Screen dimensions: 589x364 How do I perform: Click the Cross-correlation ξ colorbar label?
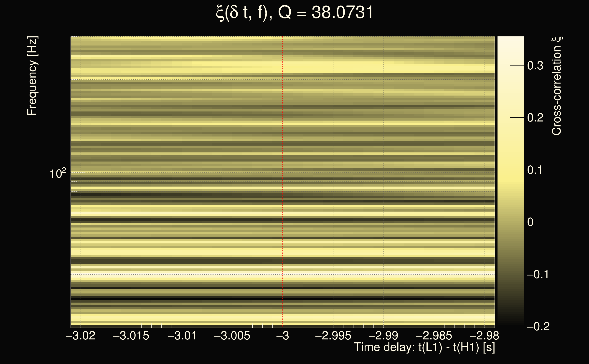point(557,86)
